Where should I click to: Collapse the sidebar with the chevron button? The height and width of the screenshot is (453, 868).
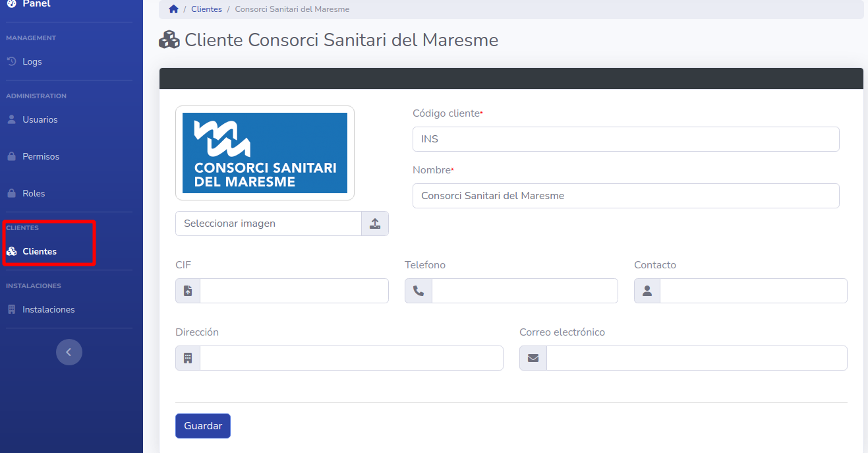click(x=69, y=352)
